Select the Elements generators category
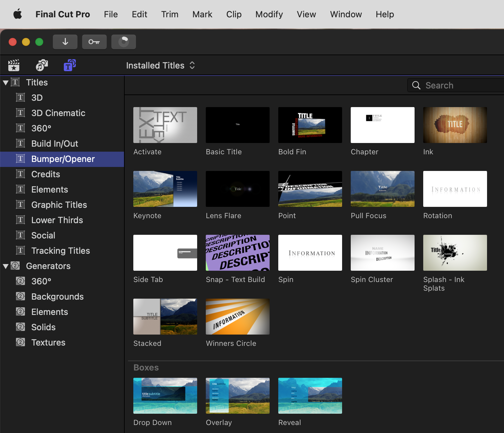 62,312
